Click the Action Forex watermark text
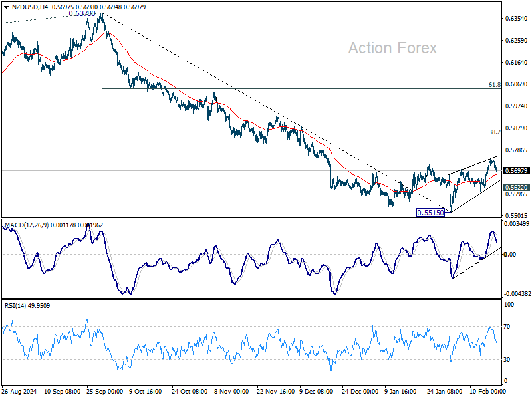Screen dimensions: 532x399 pyautogui.click(x=392, y=48)
